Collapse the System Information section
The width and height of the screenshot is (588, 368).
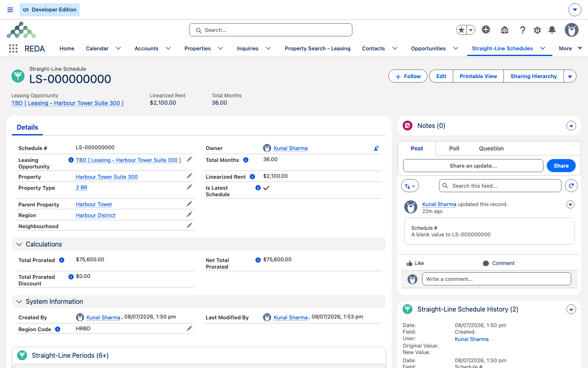[19, 302]
